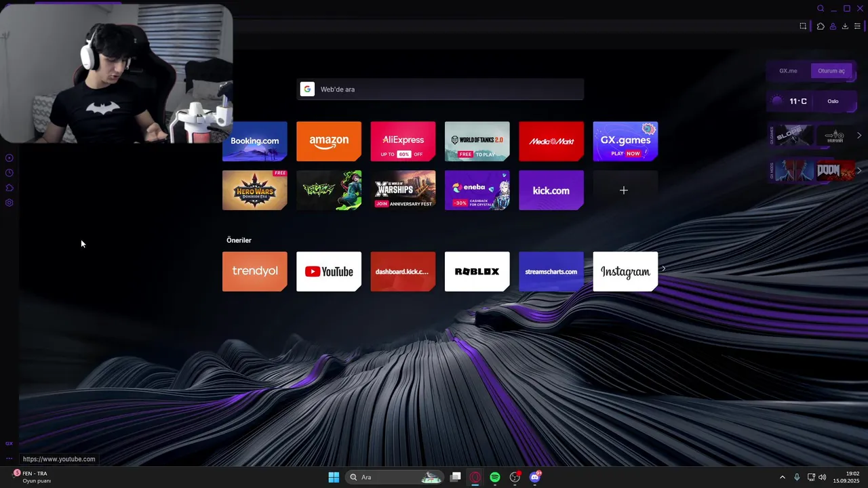The image size is (868, 488).
Task: Open the downloads icon in toolbar
Action: [845, 26]
